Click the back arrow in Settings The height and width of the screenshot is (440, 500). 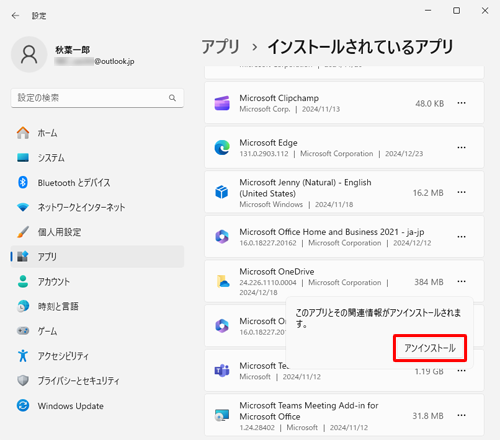[15, 16]
